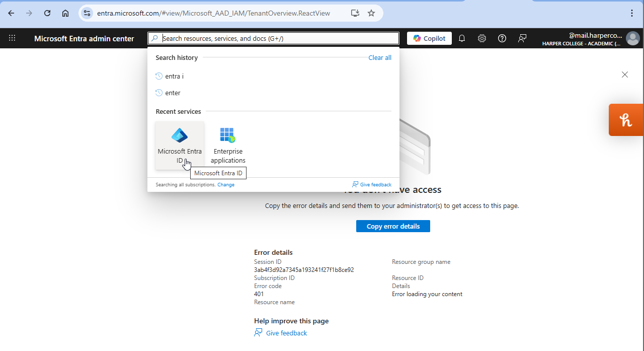This screenshot has height=351, width=644.
Task: Open the Harper College account menu
Action: (x=591, y=39)
